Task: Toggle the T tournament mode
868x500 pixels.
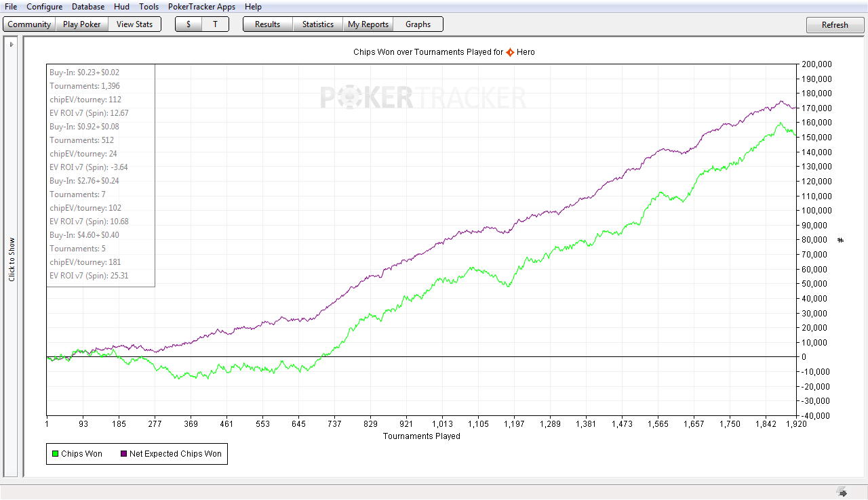Action: coord(216,24)
